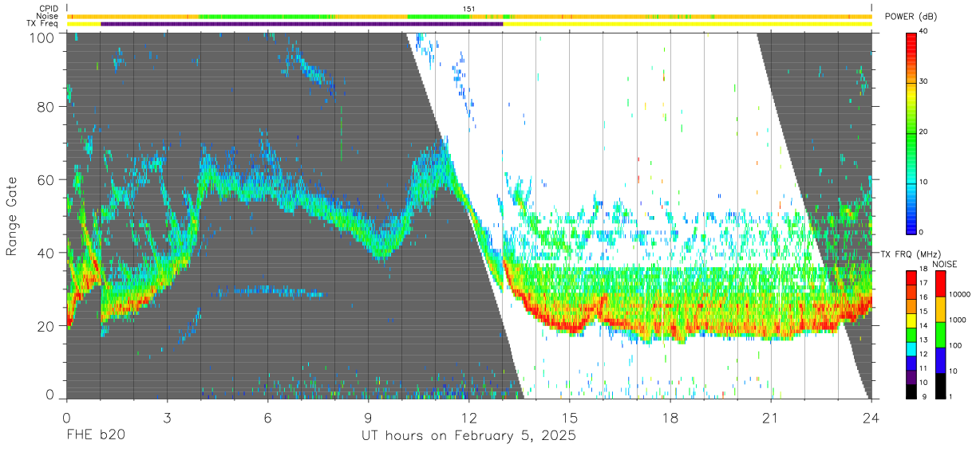
Task: Click the 20 tick on Range Gate axis
Action: [46, 326]
